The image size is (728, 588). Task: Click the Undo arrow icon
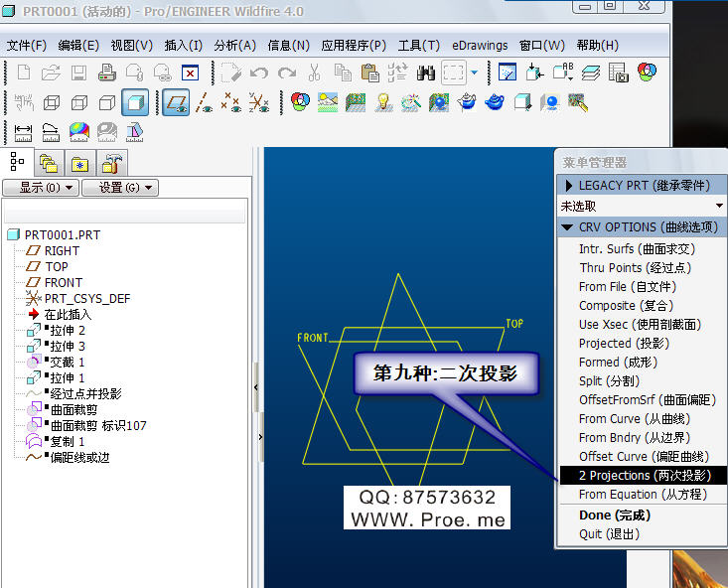point(258,73)
